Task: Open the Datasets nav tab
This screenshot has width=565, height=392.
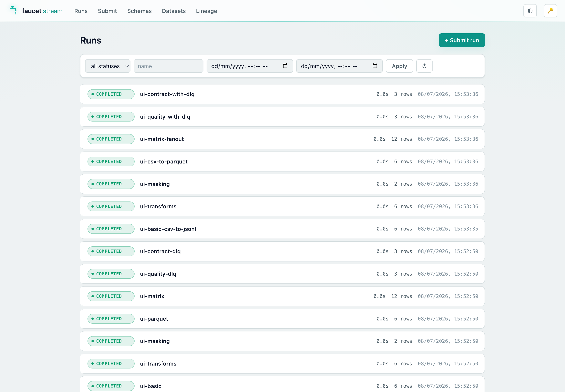Action: [174, 11]
